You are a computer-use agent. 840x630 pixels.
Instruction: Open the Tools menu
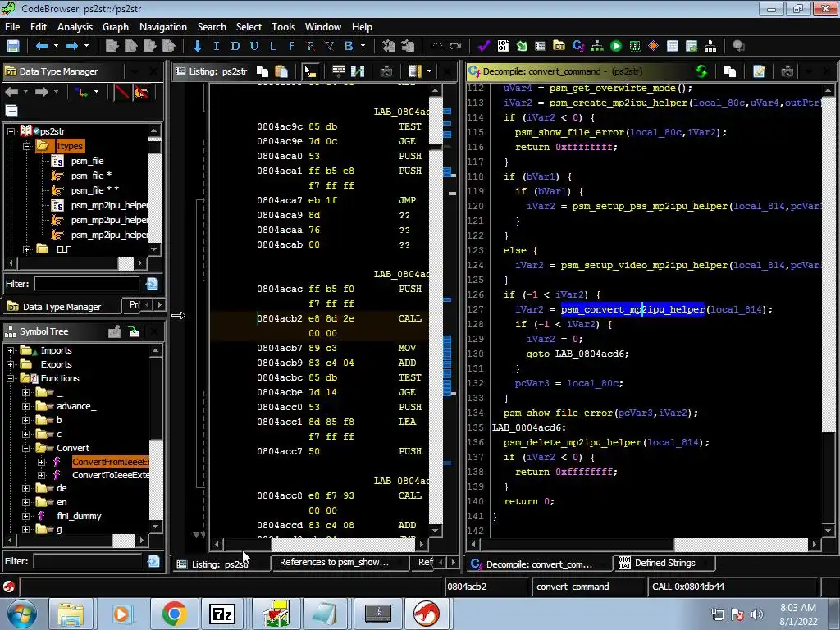click(283, 27)
